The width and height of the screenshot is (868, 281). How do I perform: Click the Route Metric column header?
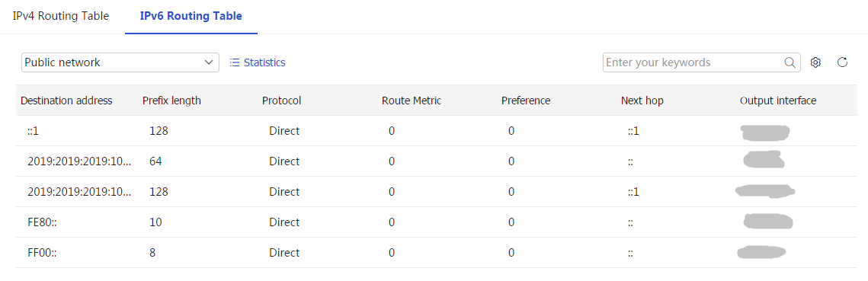(412, 101)
